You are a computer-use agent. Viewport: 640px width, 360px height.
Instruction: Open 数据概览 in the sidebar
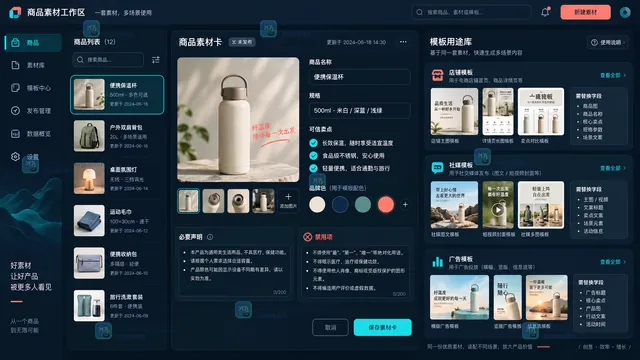[33, 133]
